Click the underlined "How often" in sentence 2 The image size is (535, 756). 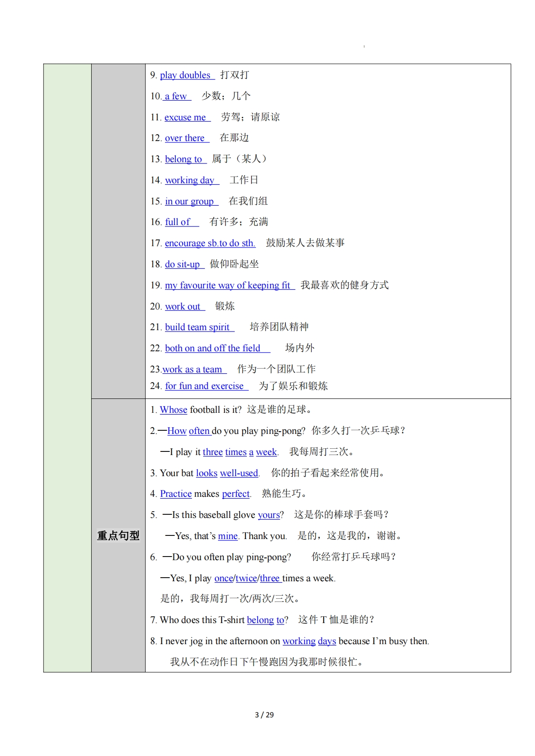point(188,431)
